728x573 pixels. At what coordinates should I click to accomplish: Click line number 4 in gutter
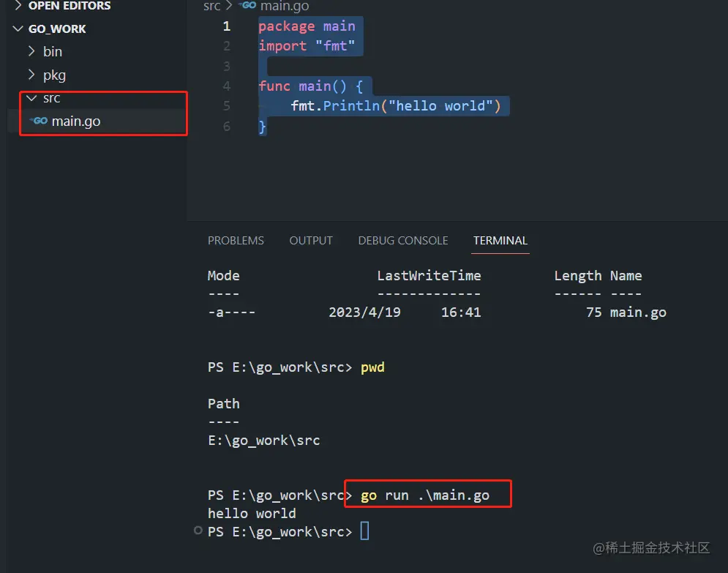pyautogui.click(x=227, y=86)
